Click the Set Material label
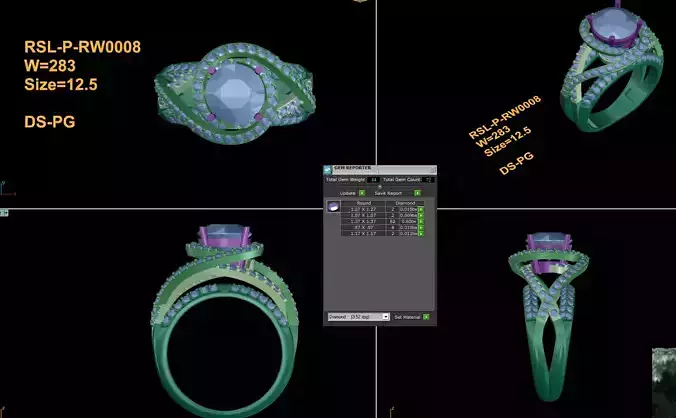 coord(407,317)
